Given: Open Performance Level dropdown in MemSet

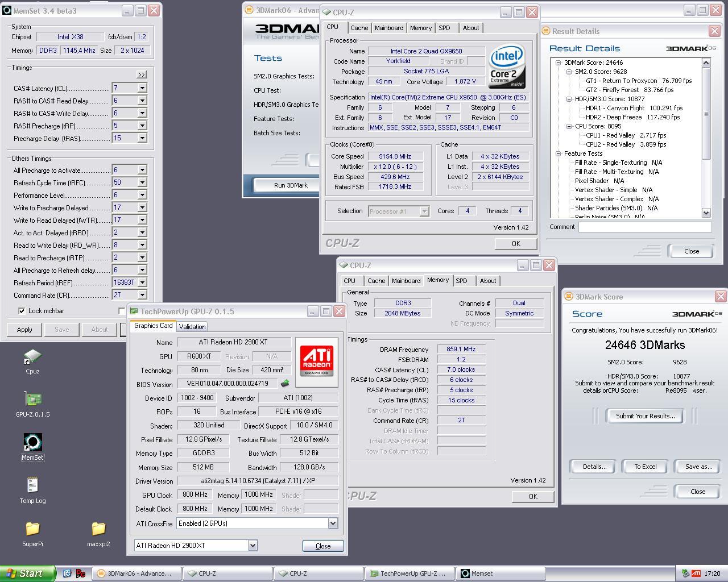Looking at the screenshot, I should (142, 195).
